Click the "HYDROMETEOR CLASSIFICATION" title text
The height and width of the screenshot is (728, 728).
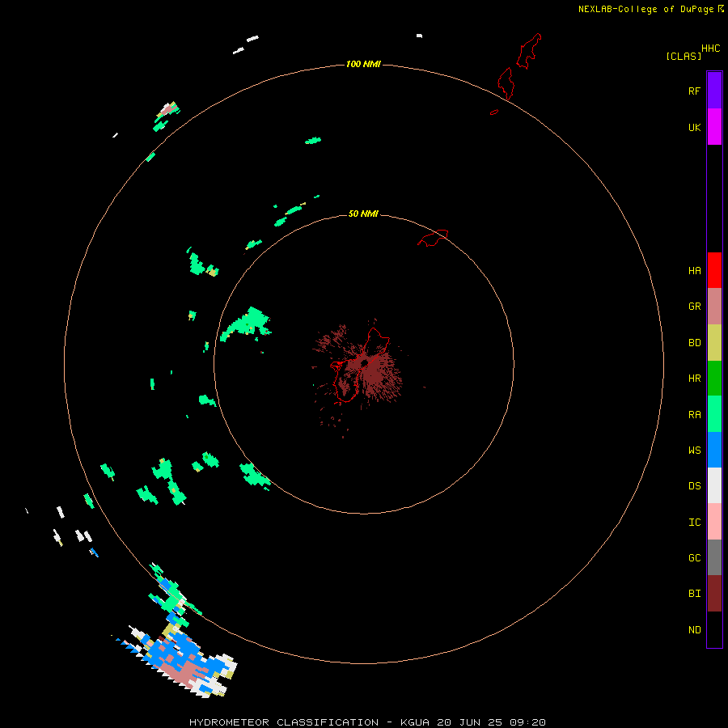pyautogui.click(x=284, y=722)
